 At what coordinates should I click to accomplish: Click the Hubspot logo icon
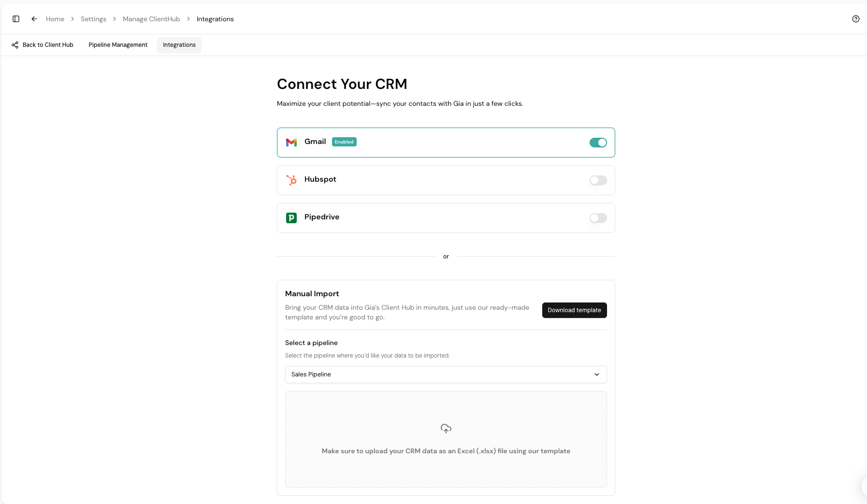click(x=291, y=180)
